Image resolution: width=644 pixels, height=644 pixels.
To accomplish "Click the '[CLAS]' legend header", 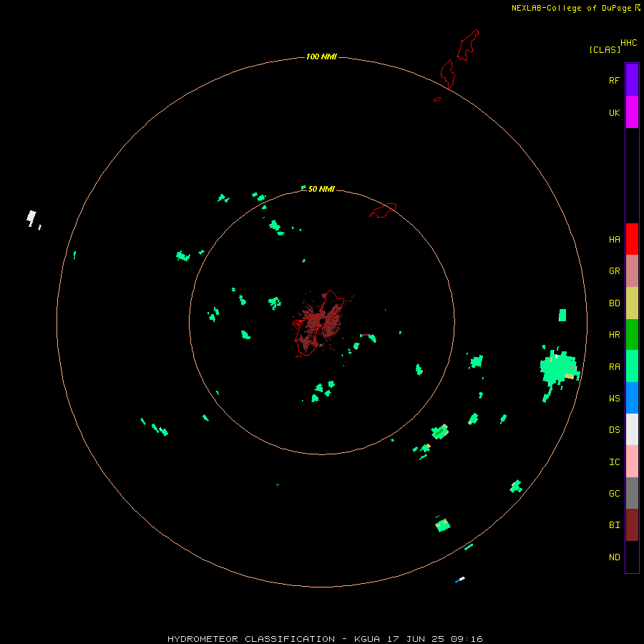I will 605,49.
